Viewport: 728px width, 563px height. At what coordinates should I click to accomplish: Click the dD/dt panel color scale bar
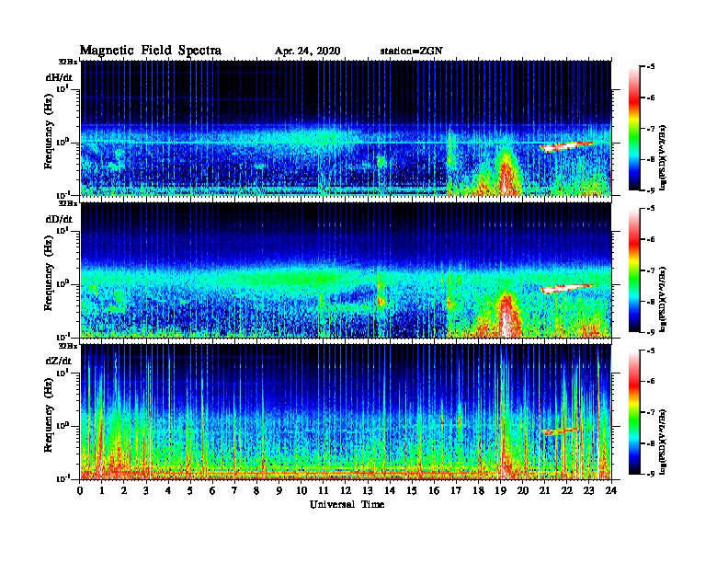coord(634,270)
